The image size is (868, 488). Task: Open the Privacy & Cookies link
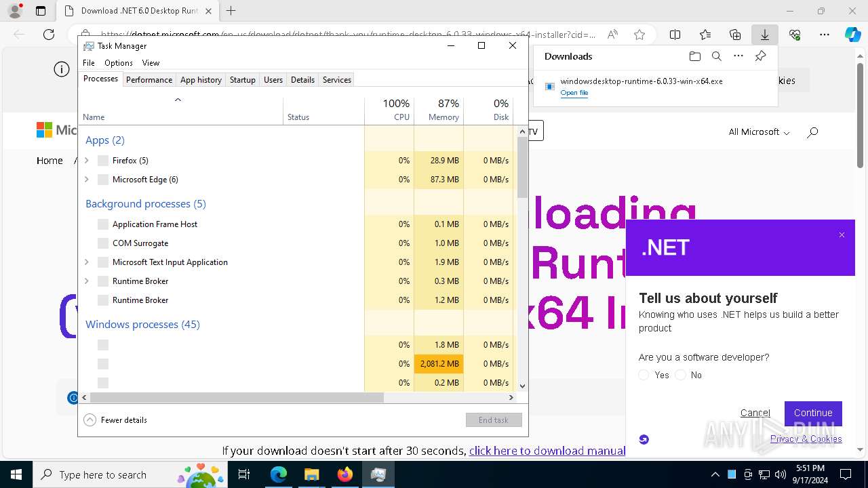point(806,439)
